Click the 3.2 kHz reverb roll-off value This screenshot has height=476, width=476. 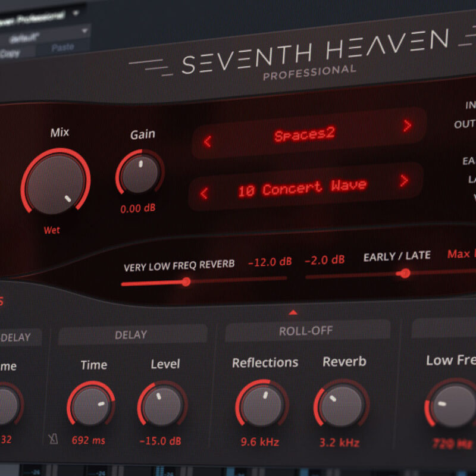(339, 443)
